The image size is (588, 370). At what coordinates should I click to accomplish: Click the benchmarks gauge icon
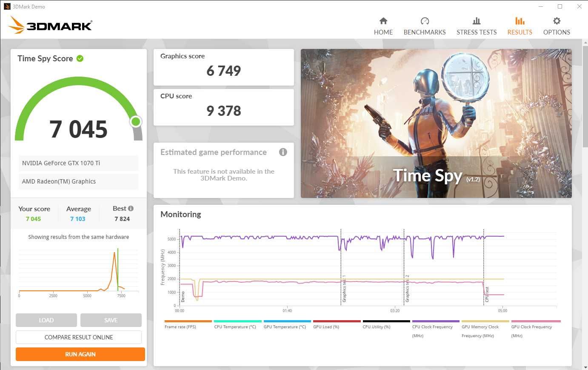click(x=425, y=21)
